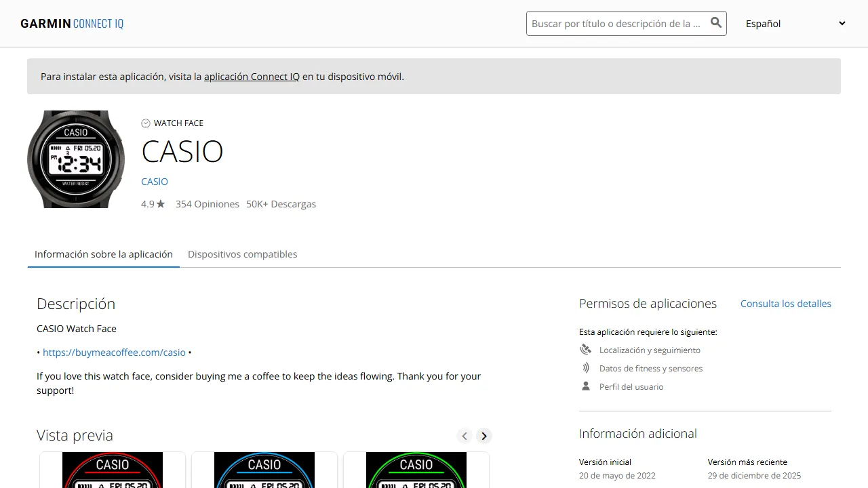Show next preview screenshots with right arrow
Viewport: 868px width, 488px height.
(484, 436)
